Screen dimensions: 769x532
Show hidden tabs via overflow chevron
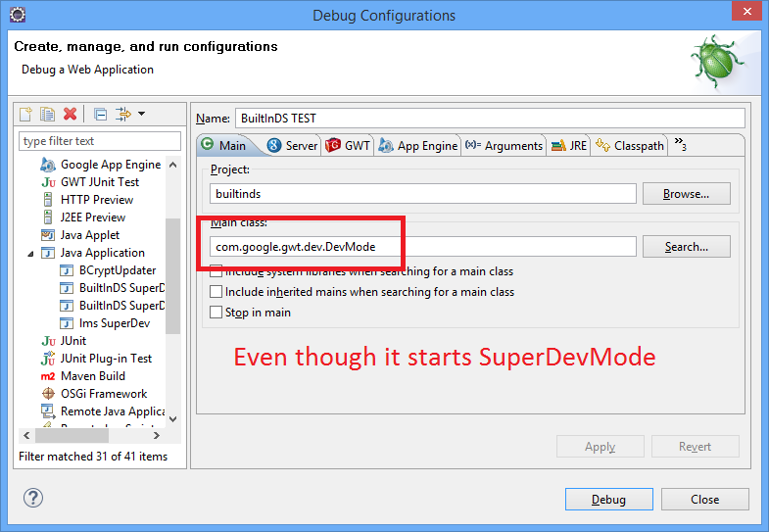(680, 145)
